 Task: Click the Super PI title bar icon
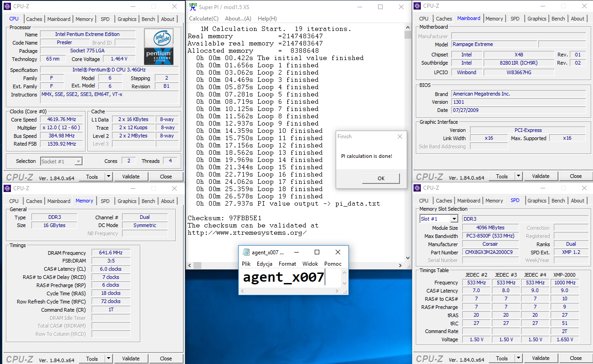pyautogui.click(x=193, y=7)
